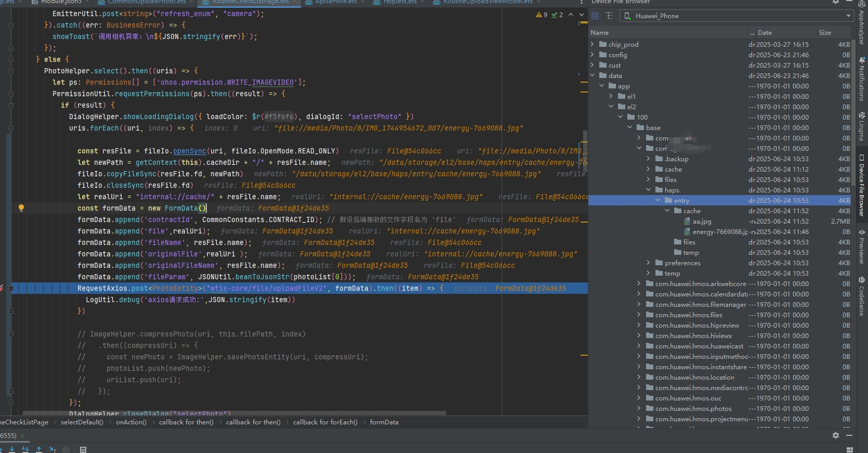Viewport: 868px width, 453px height.
Task: Select com.huawei.hmos.location folder row
Action: click(719, 378)
